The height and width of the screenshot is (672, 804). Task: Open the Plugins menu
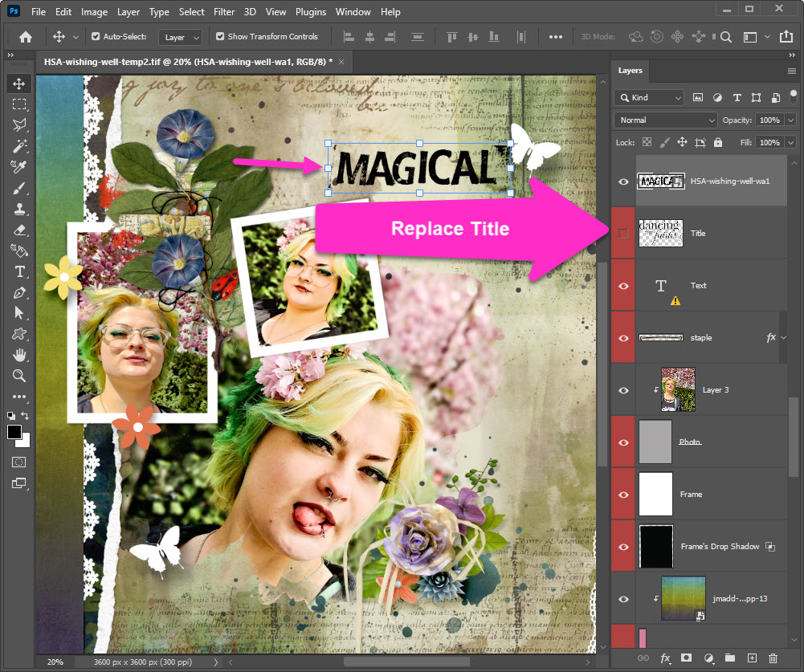click(x=310, y=12)
